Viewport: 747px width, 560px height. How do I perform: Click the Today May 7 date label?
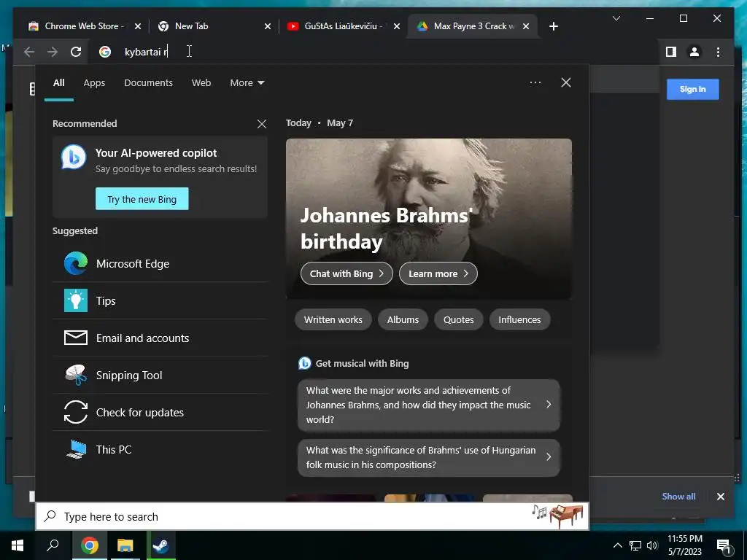point(320,123)
